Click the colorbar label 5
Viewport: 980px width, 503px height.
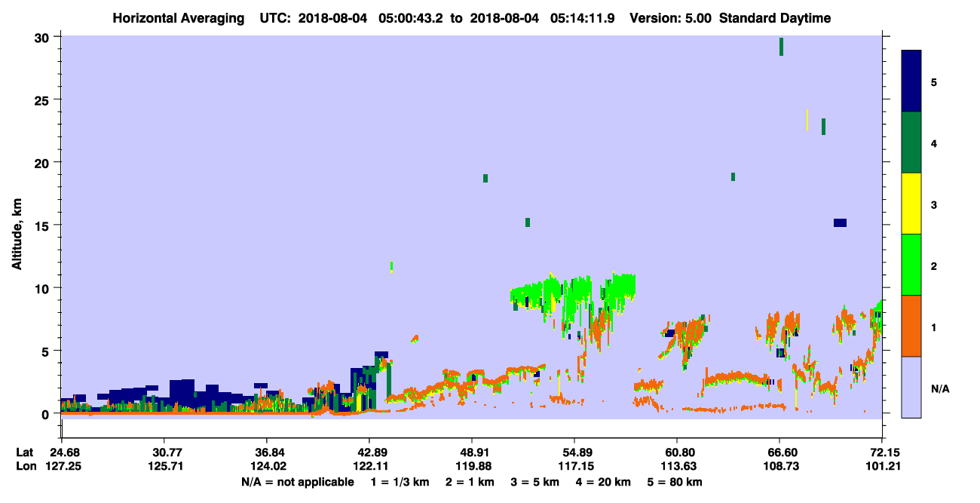click(934, 81)
